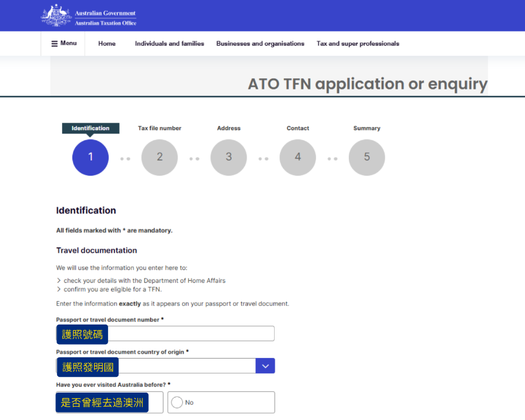This screenshot has height=420, width=525.
Task: Open Tax and super professionals menu
Action: 358,44
